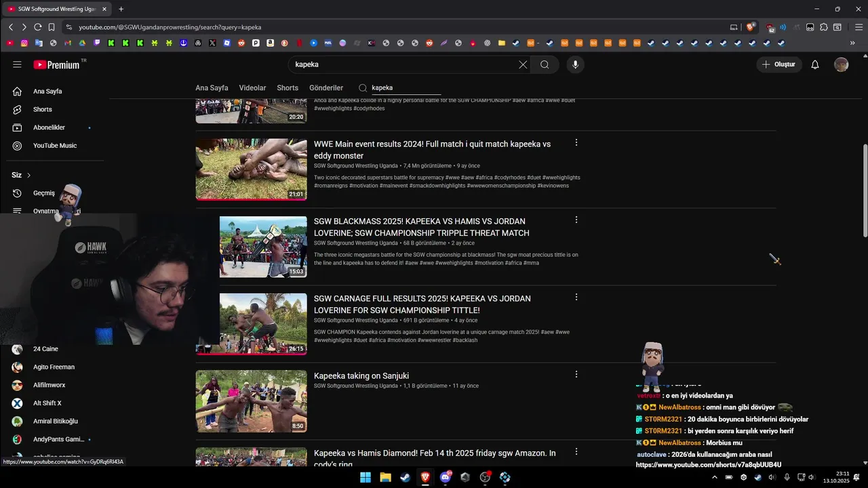This screenshot has width=868, height=488.
Task: Open the Instagram bookmark
Action: tap(24, 43)
